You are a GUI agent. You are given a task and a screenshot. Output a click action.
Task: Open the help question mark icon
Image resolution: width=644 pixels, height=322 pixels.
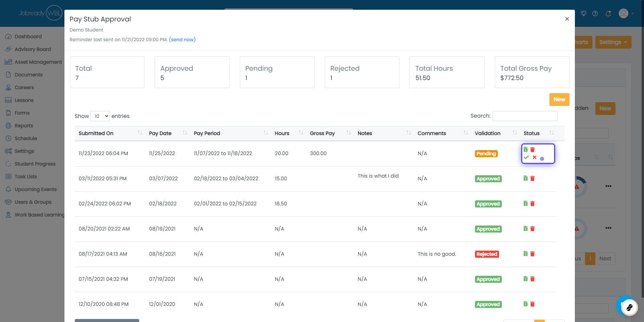tap(595, 13)
